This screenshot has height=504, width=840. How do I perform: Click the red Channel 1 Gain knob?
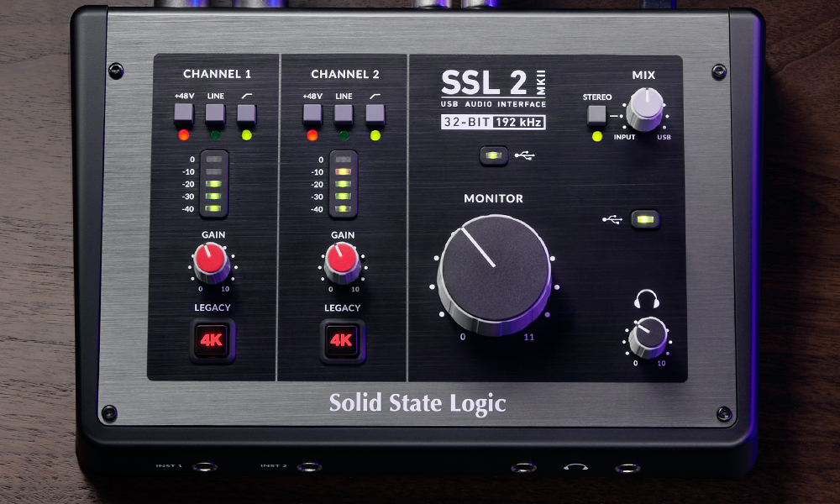(x=211, y=262)
